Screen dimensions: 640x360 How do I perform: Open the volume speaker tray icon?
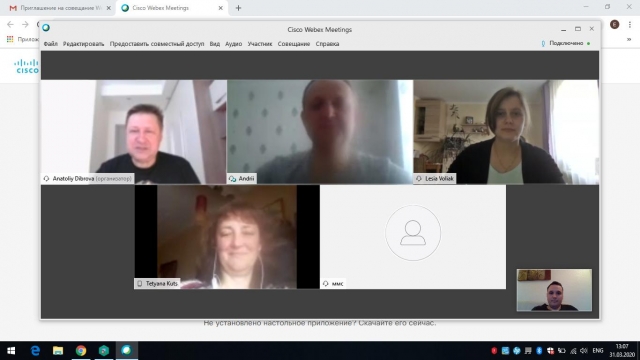(x=584, y=351)
